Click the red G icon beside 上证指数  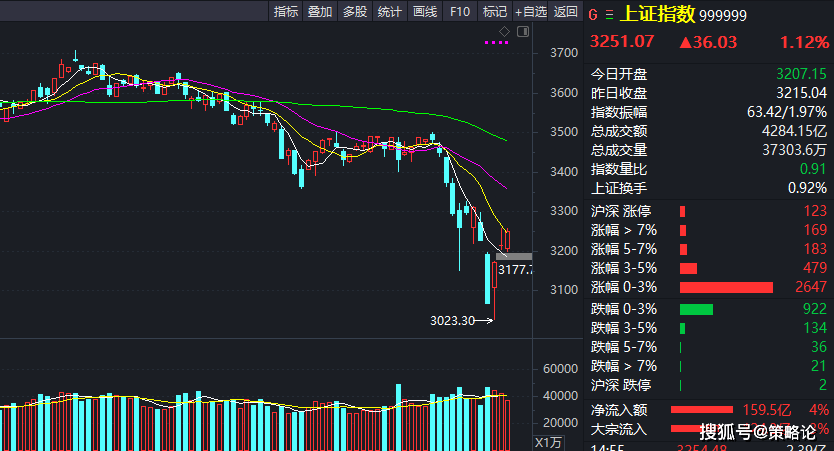593,14
